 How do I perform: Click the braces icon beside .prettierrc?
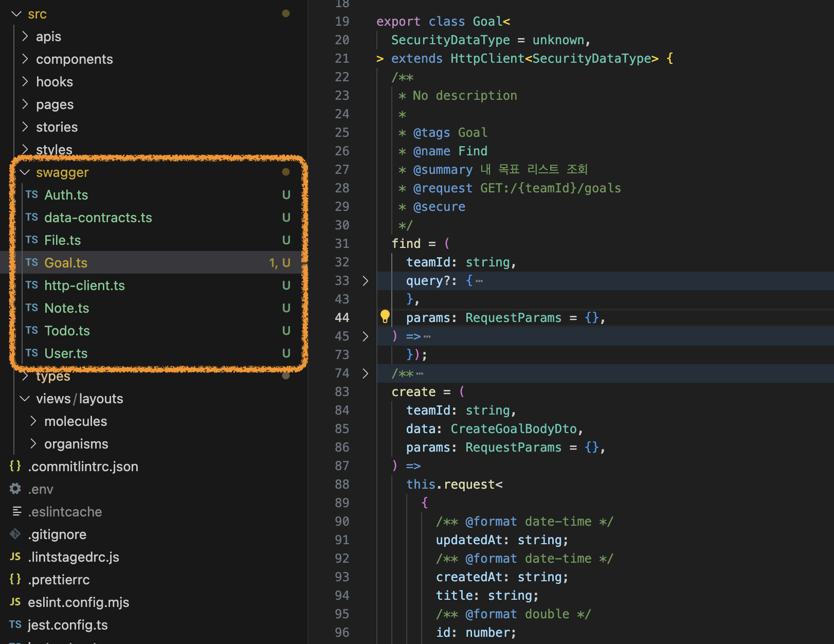pyautogui.click(x=15, y=579)
